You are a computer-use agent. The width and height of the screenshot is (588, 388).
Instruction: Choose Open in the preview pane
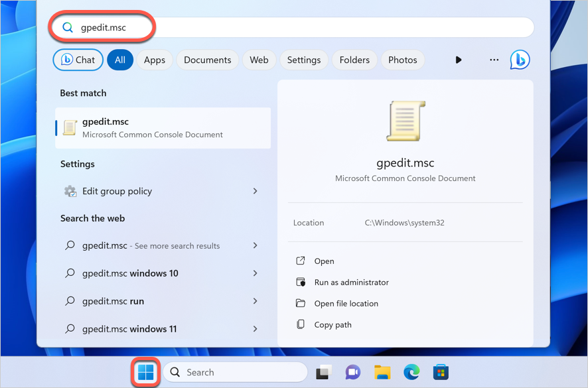pyautogui.click(x=324, y=261)
